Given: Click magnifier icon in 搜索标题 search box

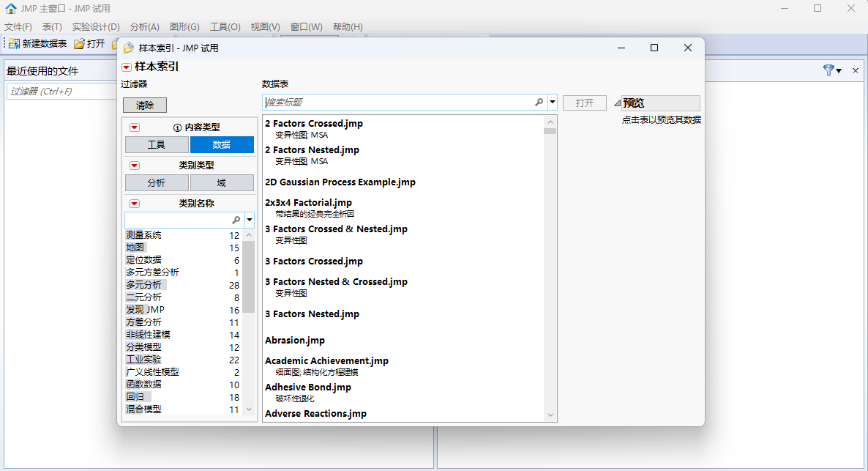Looking at the screenshot, I should tap(539, 103).
